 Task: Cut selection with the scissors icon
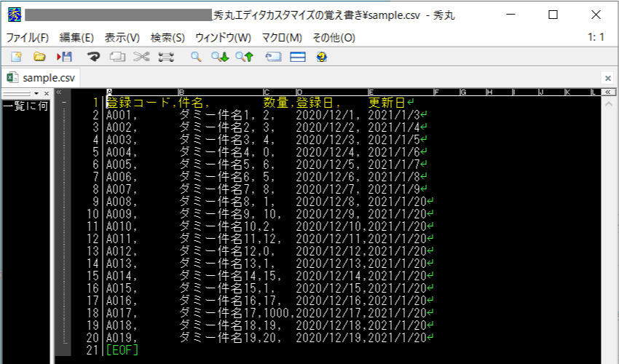pos(141,57)
